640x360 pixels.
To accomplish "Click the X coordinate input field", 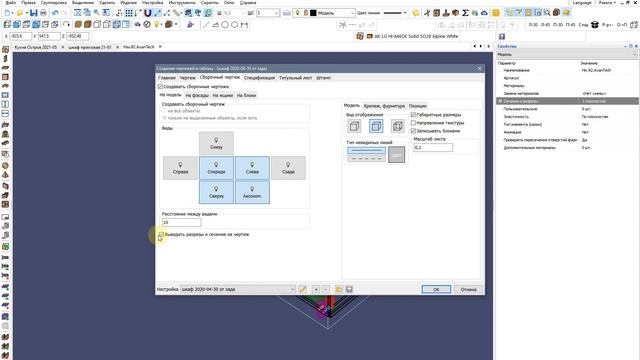I will tap(20, 36).
